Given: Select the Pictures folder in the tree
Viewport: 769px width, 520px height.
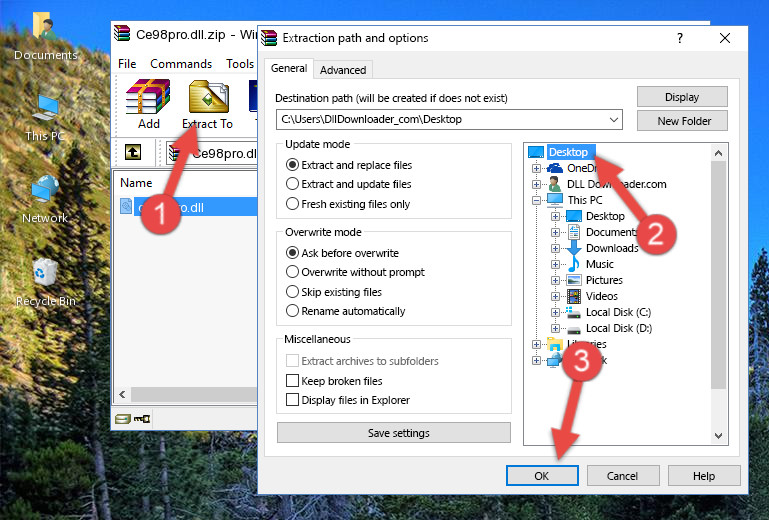Looking at the screenshot, I should tap(604, 280).
